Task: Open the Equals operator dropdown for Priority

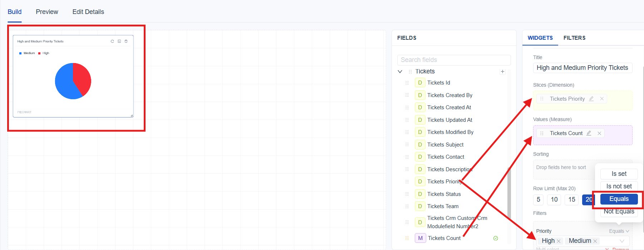Action: coord(619,231)
